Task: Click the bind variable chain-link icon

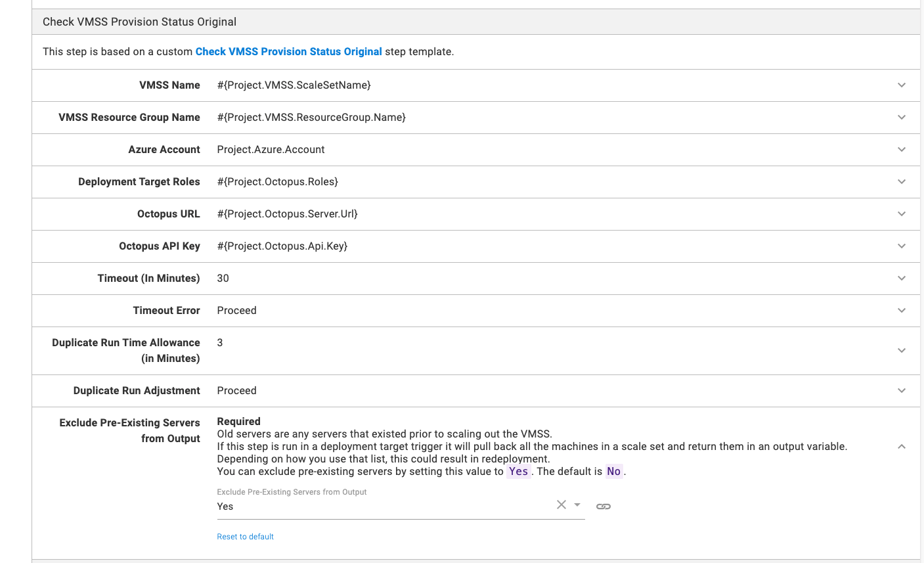Action: [x=604, y=507]
